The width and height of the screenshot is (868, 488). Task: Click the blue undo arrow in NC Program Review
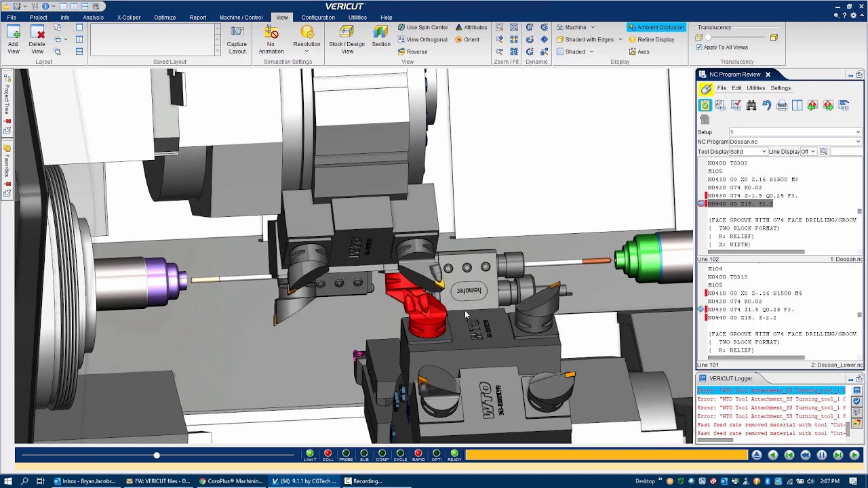pyautogui.click(x=766, y=105)
